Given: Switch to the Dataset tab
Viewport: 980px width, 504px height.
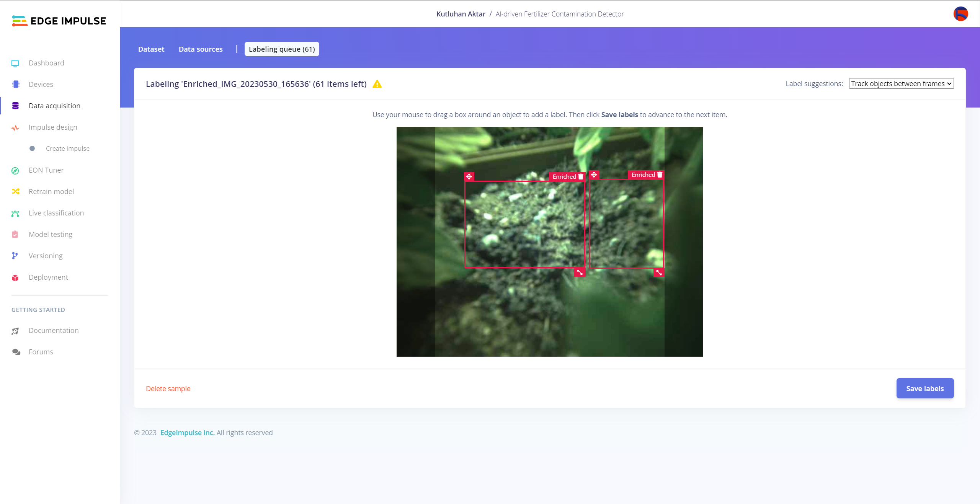Looking at the screenshot, I should [x=151, y=49].
